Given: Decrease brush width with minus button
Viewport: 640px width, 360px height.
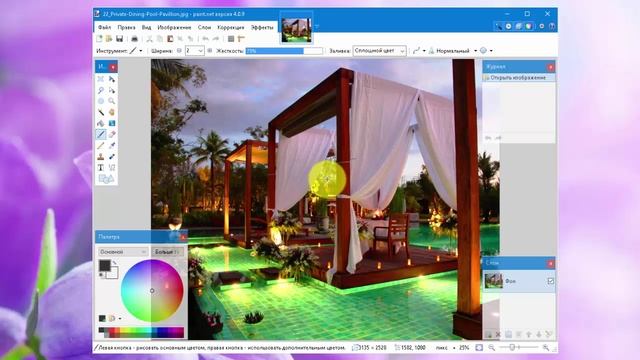Looking at the screenshot, I should pyautogui.click(x=179, y=51).
